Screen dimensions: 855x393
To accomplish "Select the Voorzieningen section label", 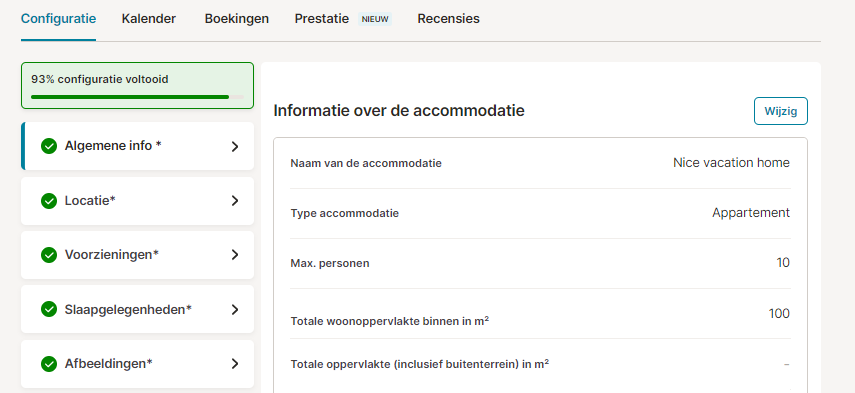I will 111,254.
